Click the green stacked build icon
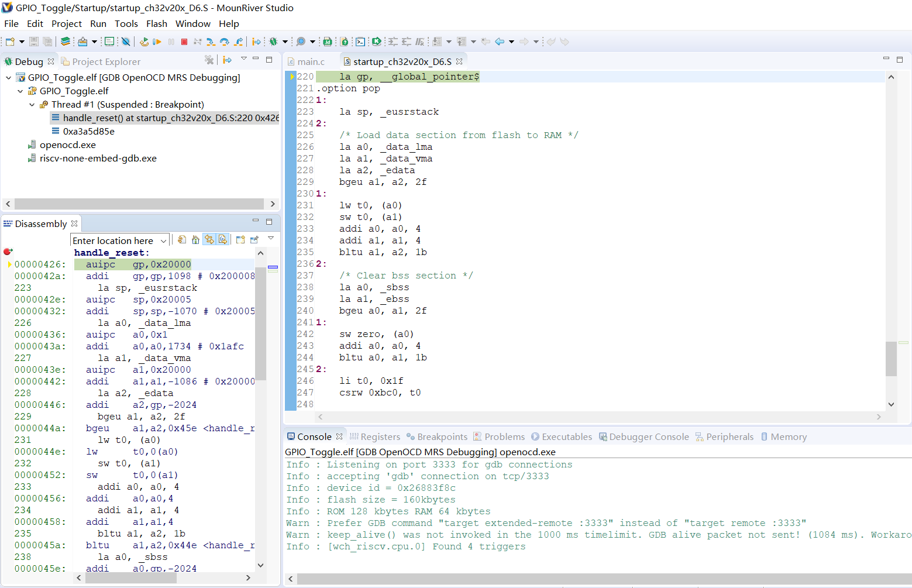Viewport: 912px width, 588px height. (x=66, y=42)
